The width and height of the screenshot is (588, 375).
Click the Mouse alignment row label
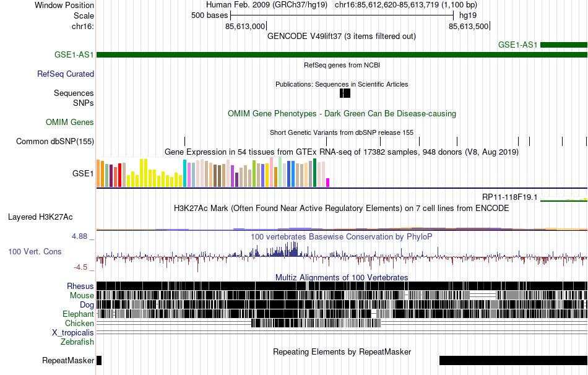click(82, 296)
